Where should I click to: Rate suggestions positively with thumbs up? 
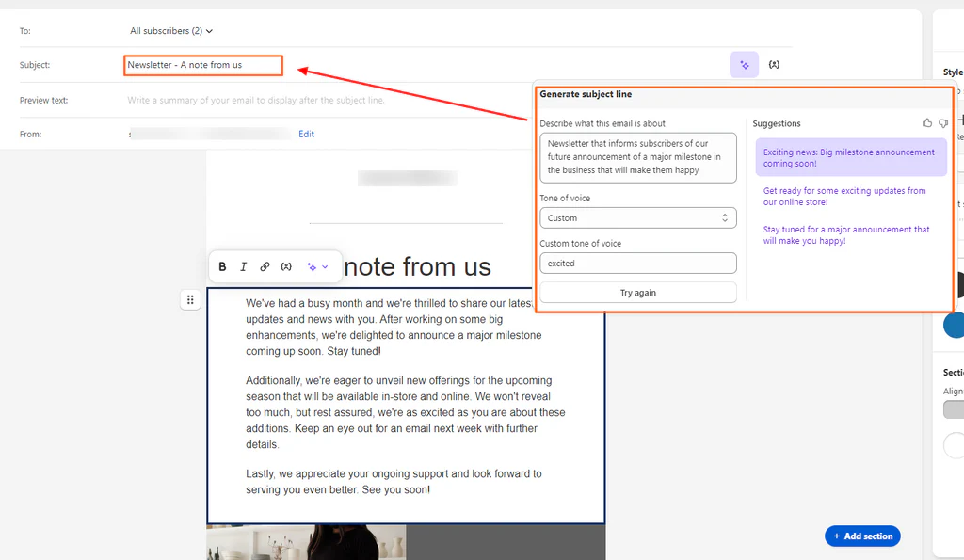pos(926,123)
